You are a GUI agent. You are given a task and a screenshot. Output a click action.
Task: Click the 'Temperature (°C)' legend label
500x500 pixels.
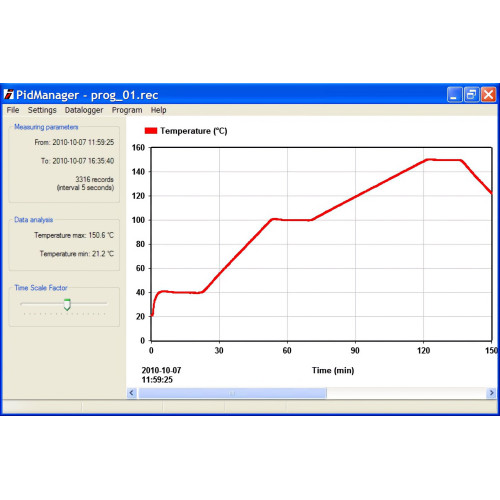click(194, 131)
